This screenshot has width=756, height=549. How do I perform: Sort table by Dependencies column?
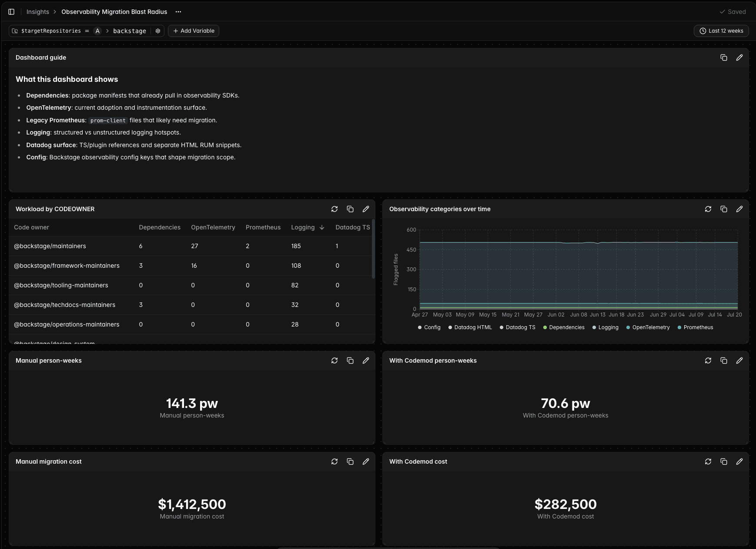click(160, 227)
